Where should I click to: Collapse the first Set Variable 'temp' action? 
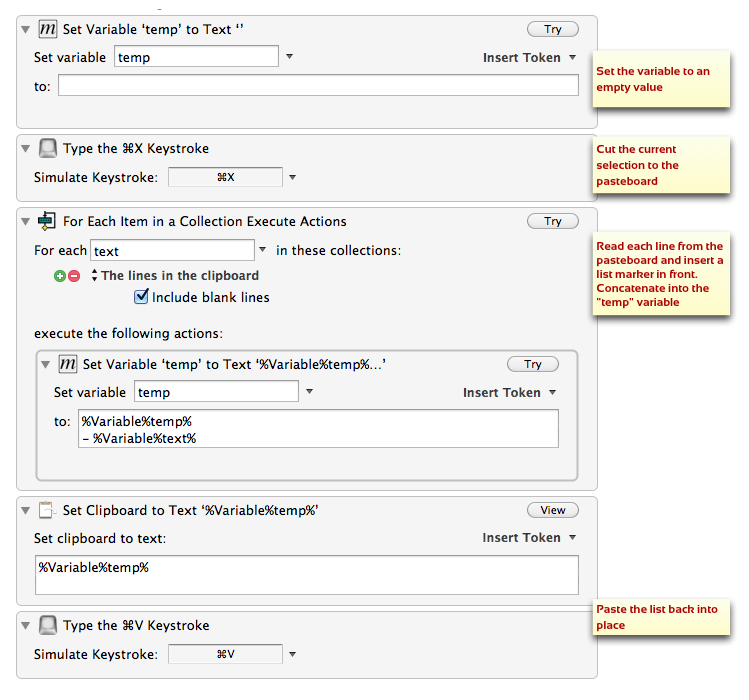click(26, 29)
